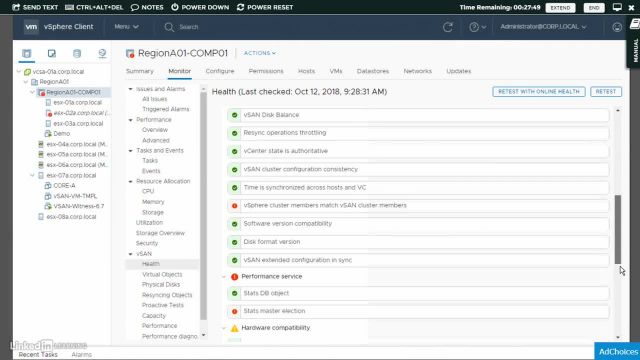The image size is (640, 360).
Task: Select host esx-08a.corp.local
Action: 71,217
